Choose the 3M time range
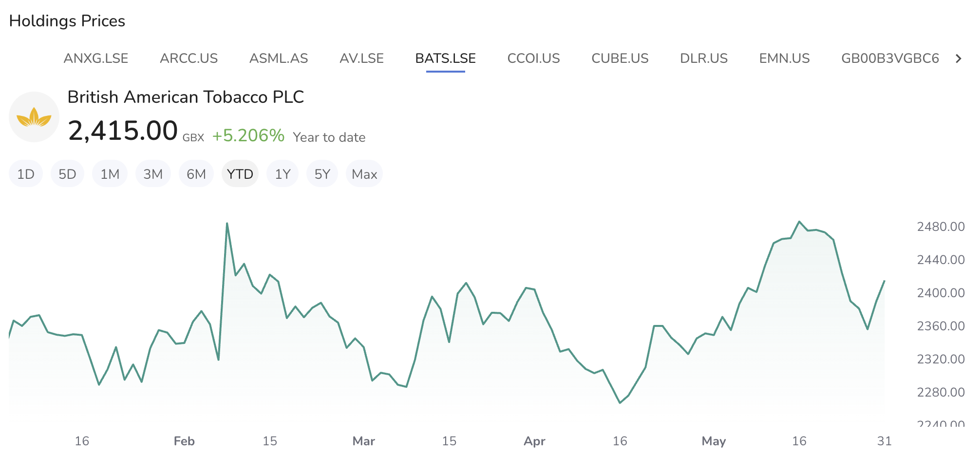Screen dimensions: 980x456 [x=153, y=174]
